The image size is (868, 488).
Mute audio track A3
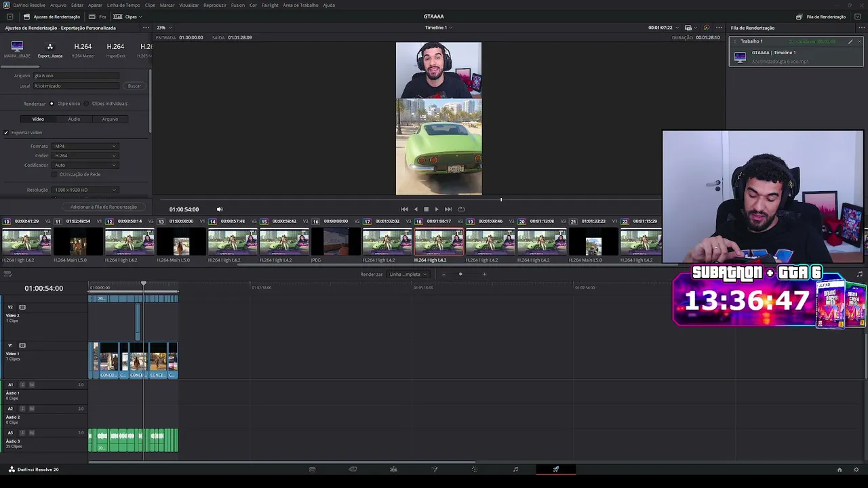click(31, 432)
